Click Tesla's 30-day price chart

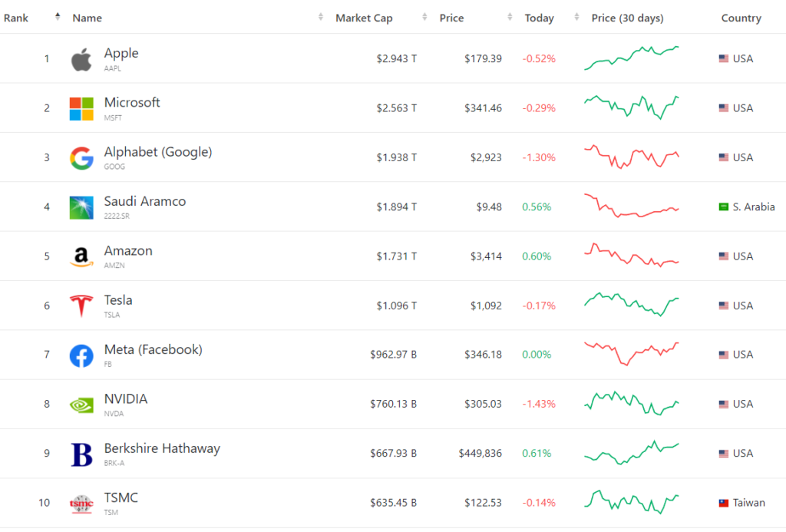coord(632,304)
